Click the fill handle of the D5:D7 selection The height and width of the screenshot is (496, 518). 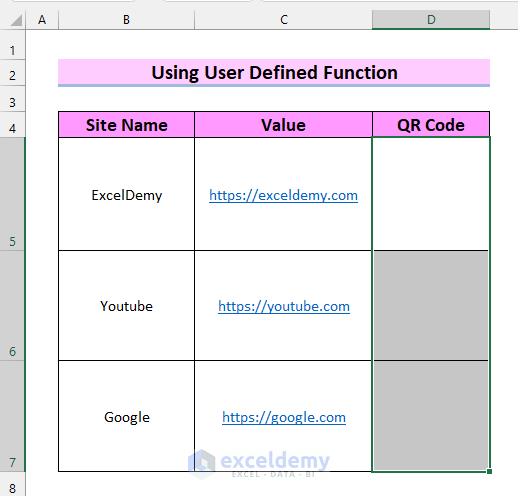point(489,471)
